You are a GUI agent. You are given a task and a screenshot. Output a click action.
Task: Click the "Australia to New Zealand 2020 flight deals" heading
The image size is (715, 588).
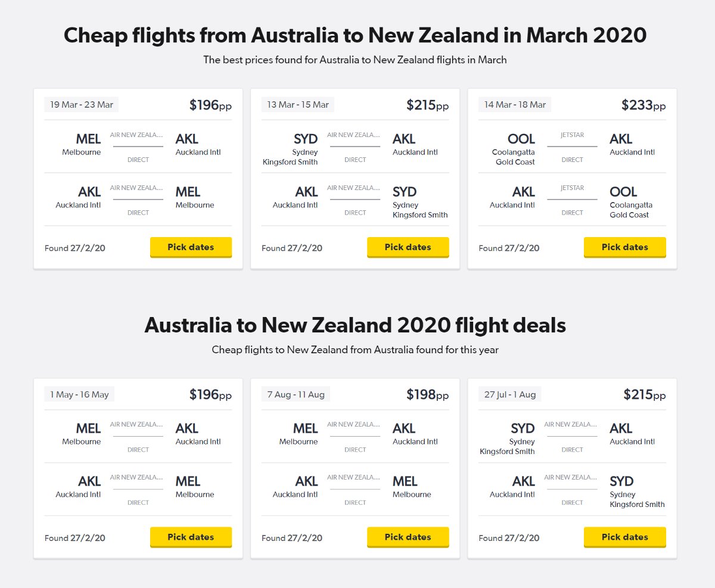(355, 325)
